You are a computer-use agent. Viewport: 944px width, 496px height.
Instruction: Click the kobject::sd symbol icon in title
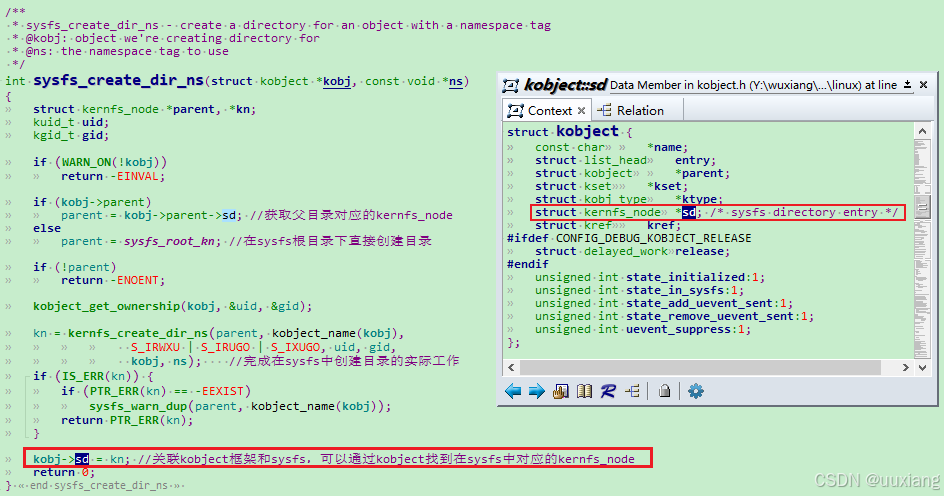[511, 85]
